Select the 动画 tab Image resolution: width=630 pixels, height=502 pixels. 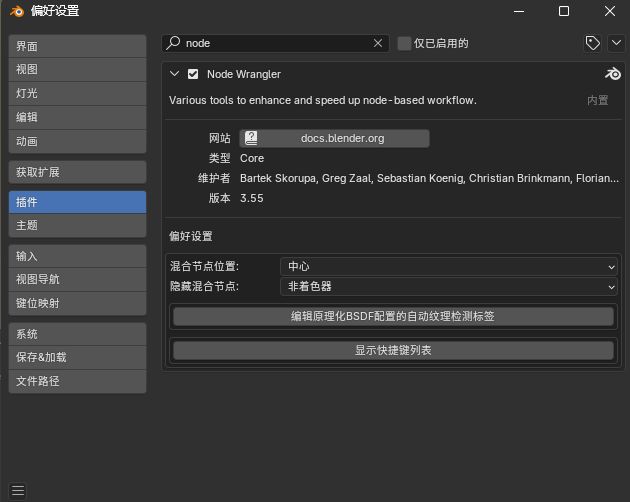coord(77,141)
